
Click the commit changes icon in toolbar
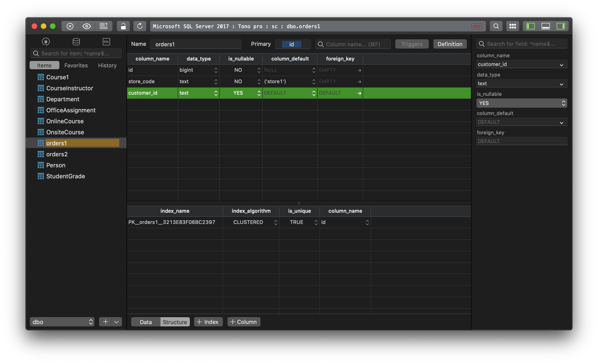(x=104, y=26)
